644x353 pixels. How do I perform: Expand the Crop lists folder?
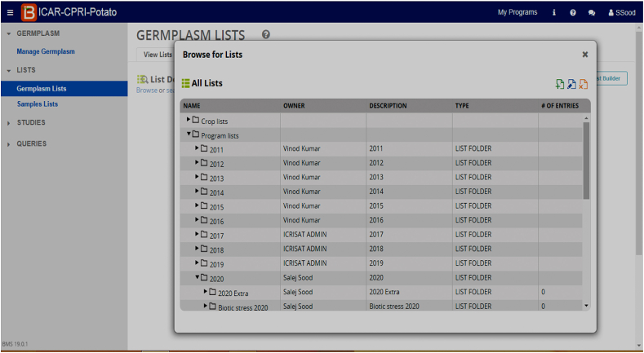click(189, 120)
